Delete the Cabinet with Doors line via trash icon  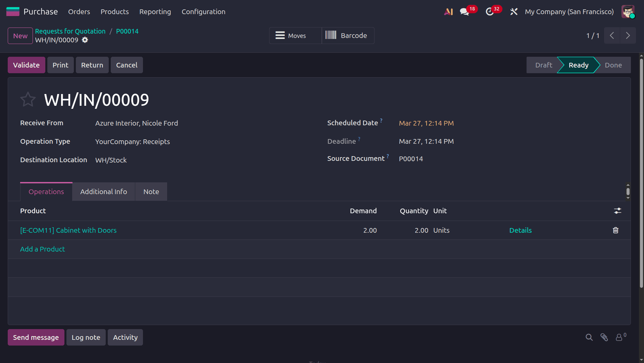pyautogui.click(x=615, y=230)
